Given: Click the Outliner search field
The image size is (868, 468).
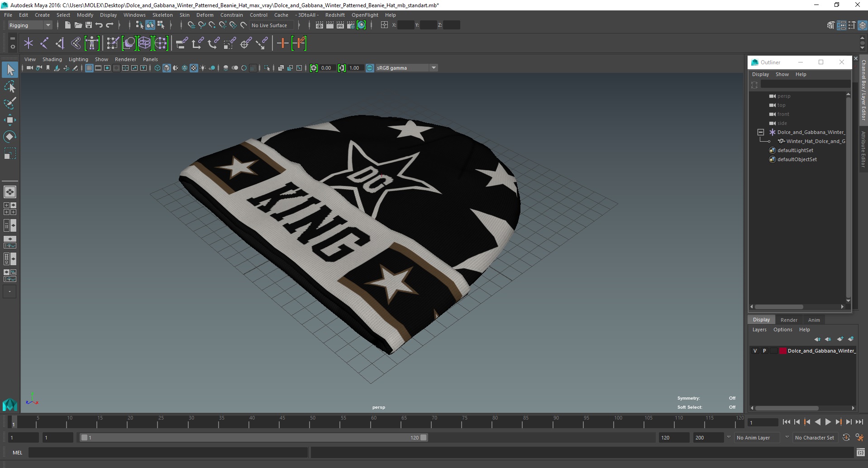Looking at the screenshot, I should (805, 84).
